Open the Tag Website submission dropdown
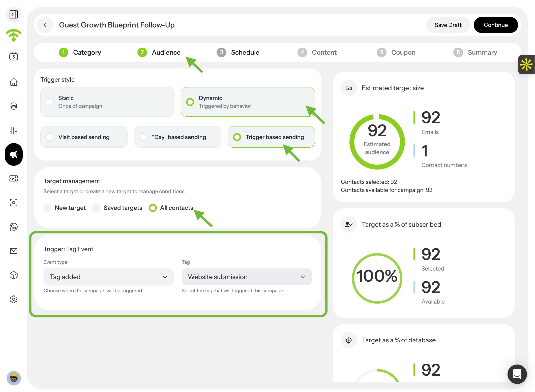 tap(247, 277)
